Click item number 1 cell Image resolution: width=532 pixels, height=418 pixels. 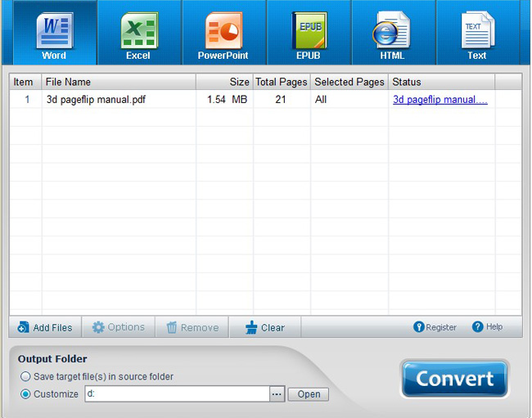pyautogui.click(x=26, y=99)
